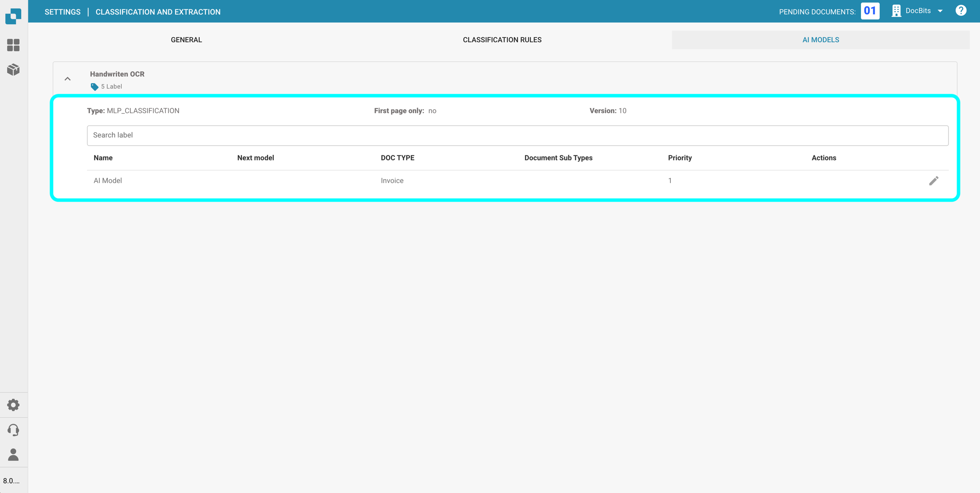Click the Priority column header
The image size is (980, 493).
pos(680,158)
